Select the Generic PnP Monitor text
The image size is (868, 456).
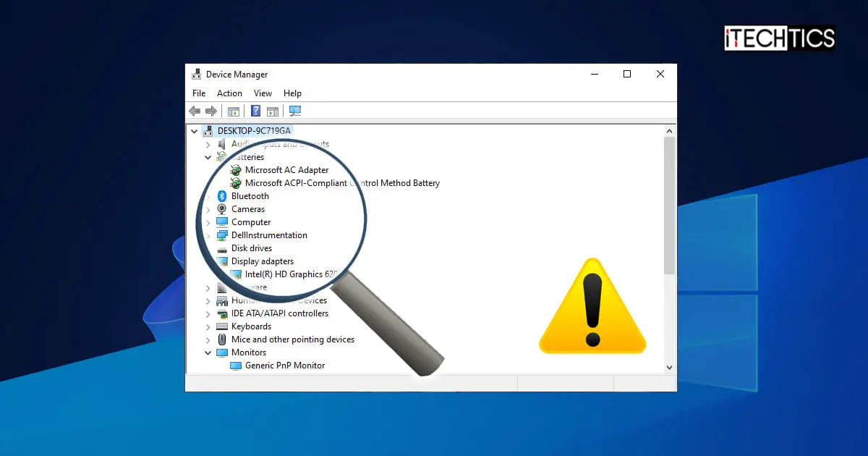[x=285, y=366]
